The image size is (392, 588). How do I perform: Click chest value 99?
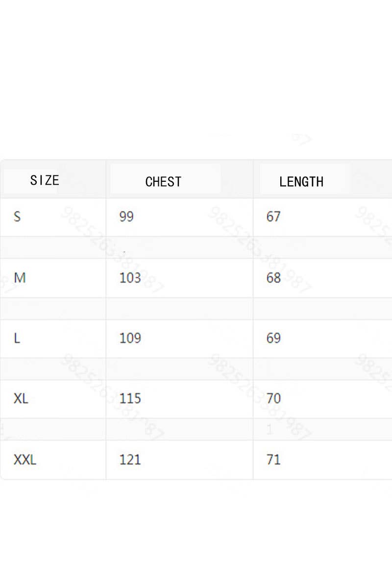[x=126, y=217]
